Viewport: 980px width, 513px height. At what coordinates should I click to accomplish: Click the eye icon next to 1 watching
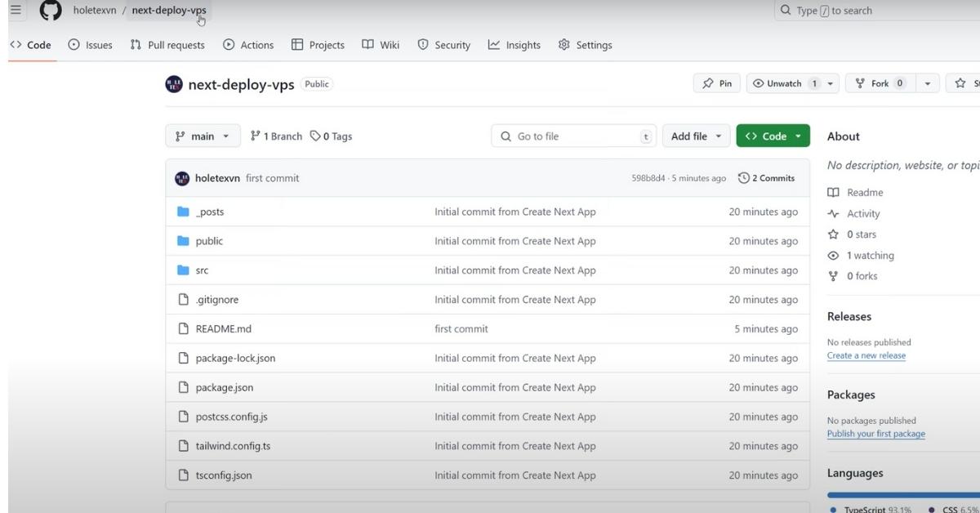(x=833, y=256)
